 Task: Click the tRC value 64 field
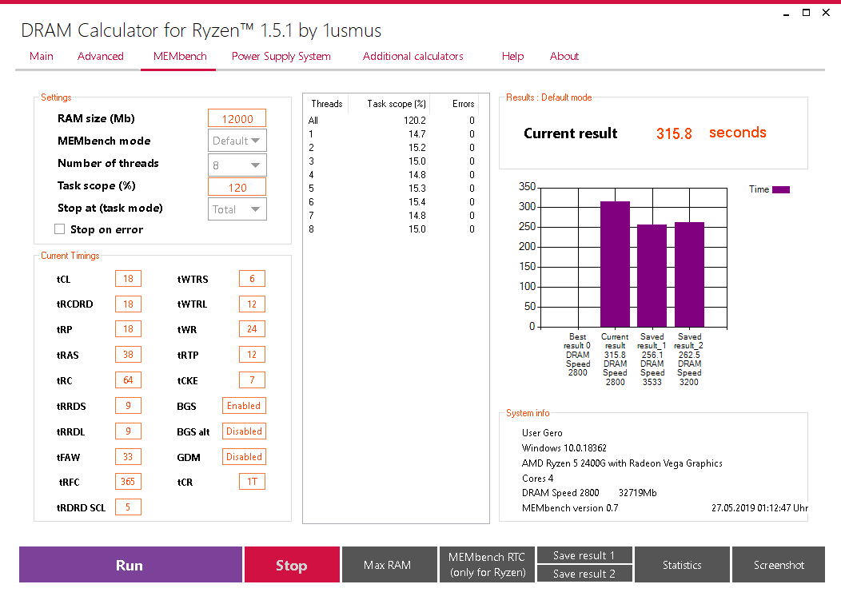pos(128,380)
